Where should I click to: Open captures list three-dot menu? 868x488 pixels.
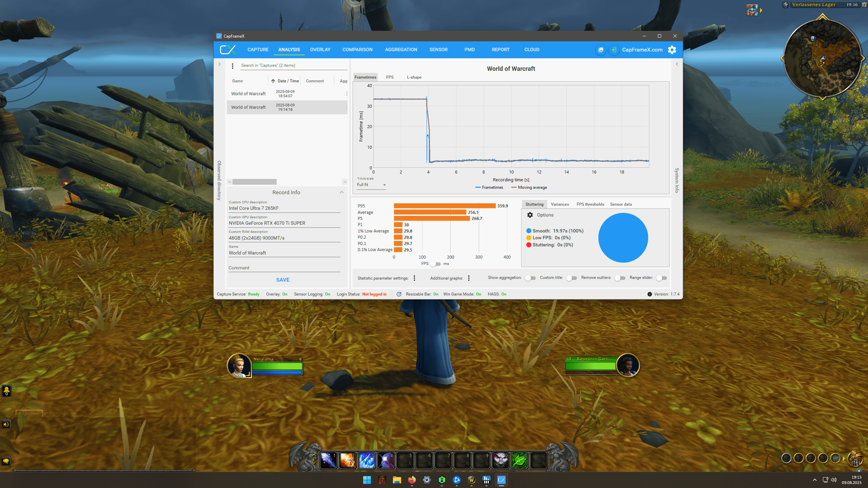click(x=233, y=66)
